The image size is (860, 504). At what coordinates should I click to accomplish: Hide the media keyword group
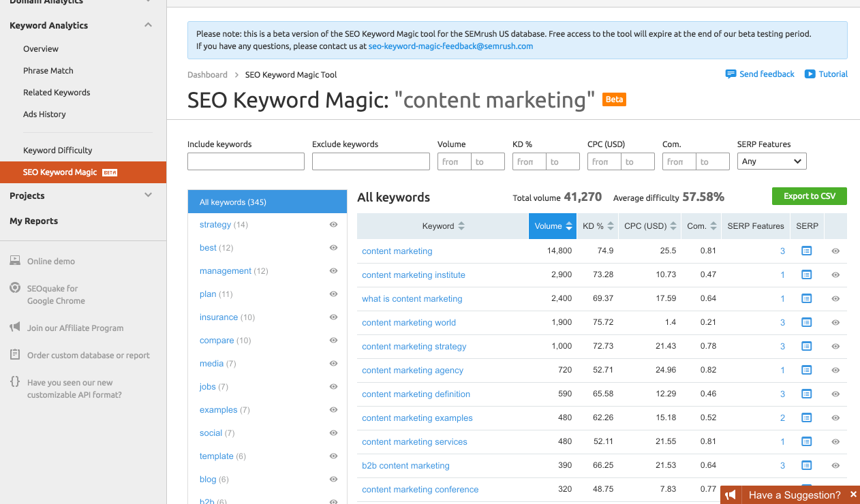pyautogui.click(x=334, y=364)
